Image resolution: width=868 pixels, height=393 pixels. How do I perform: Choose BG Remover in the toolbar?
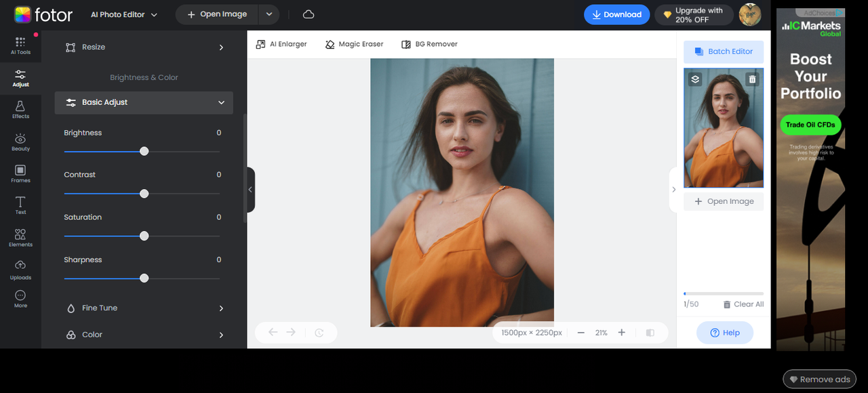(x=429, y=44)
